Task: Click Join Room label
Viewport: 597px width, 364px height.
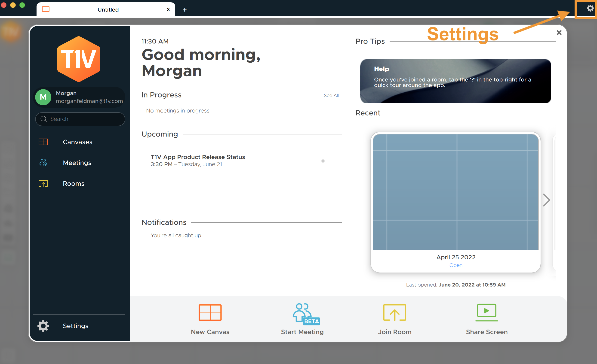Action: coord(395,332)
